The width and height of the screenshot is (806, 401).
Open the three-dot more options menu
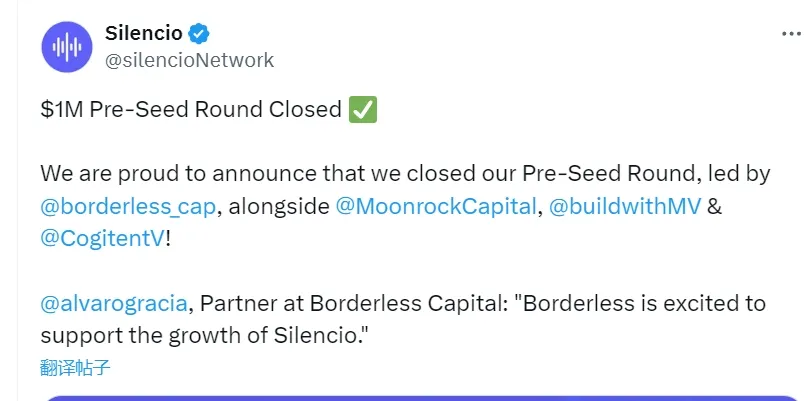coord(790,33)
